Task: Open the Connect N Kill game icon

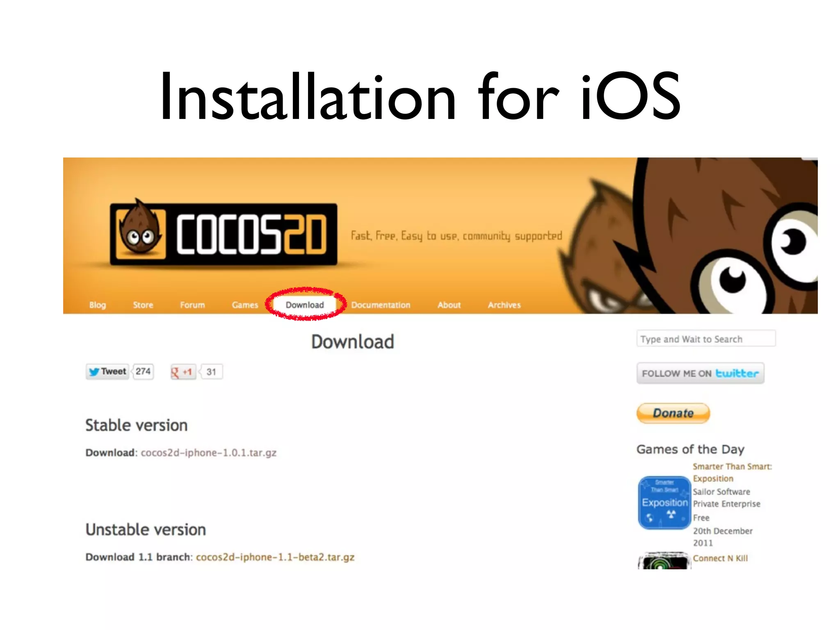Action: (664, 561)
